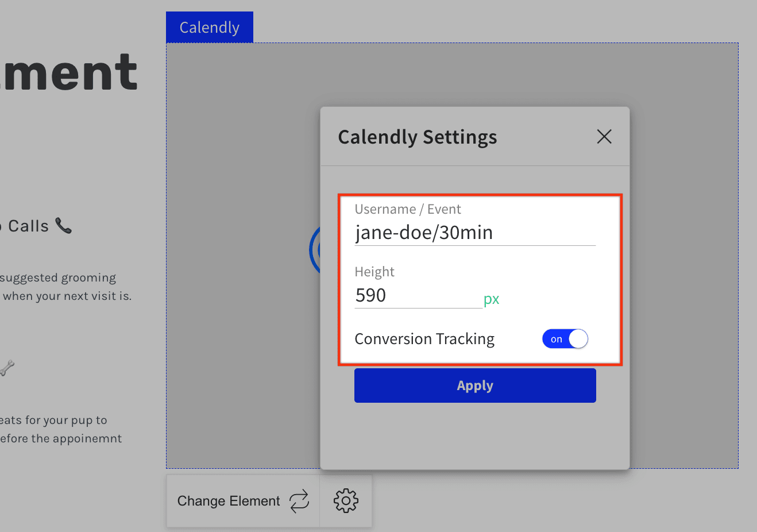Click the telephone emoji next to Calls

64,225
